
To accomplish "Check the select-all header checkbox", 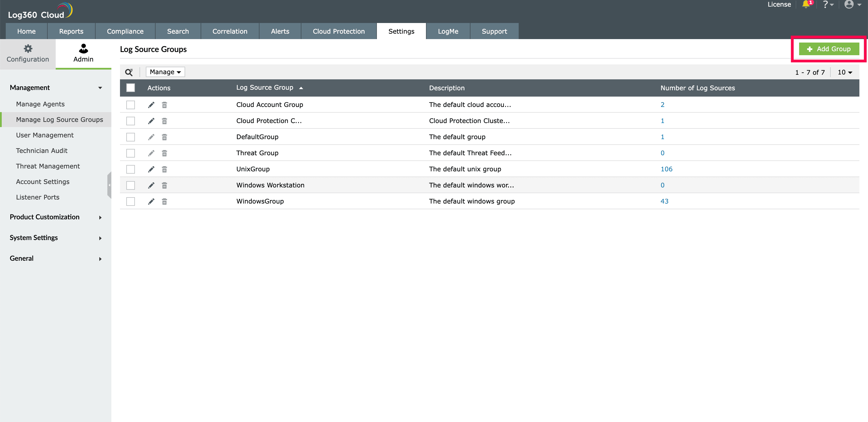I will tap(130, 88).
